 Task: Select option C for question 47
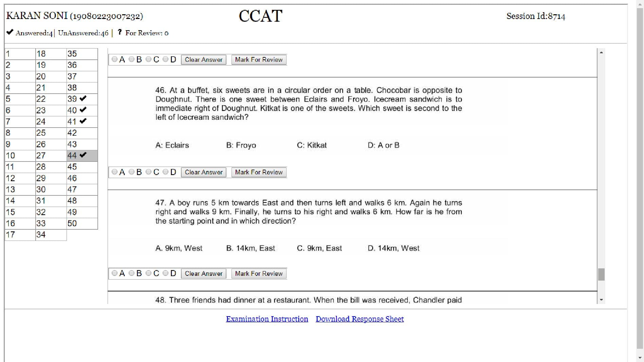point(148,273)
